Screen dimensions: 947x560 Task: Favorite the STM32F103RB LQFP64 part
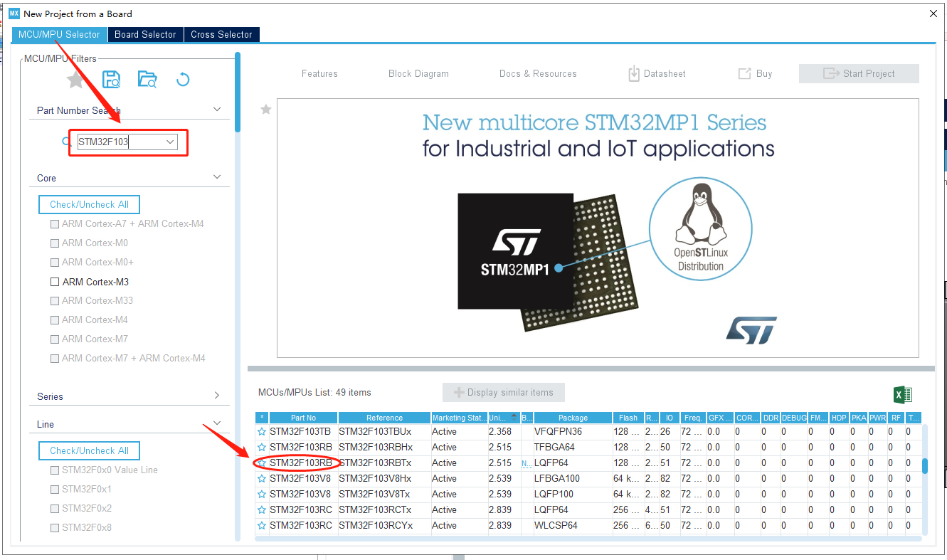coord(262,463)
